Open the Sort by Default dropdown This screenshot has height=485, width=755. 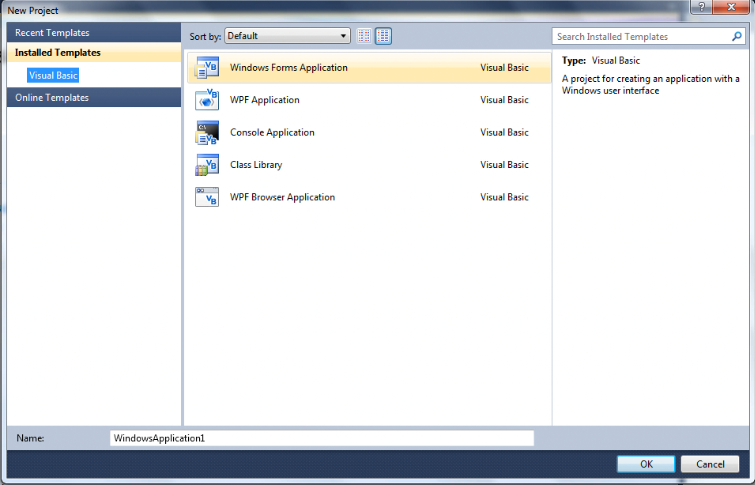click(287, 36)
